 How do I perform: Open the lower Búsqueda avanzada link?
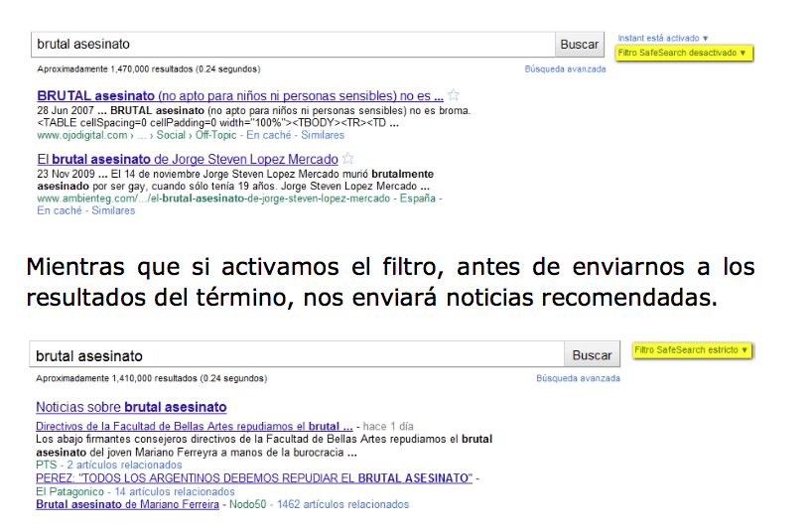(x=578, y=378)
